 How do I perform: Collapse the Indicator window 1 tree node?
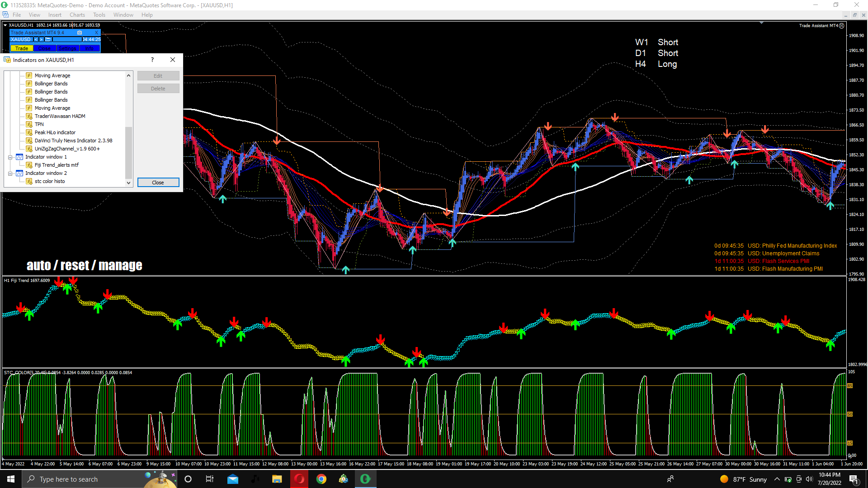click(x=10, y=157)
